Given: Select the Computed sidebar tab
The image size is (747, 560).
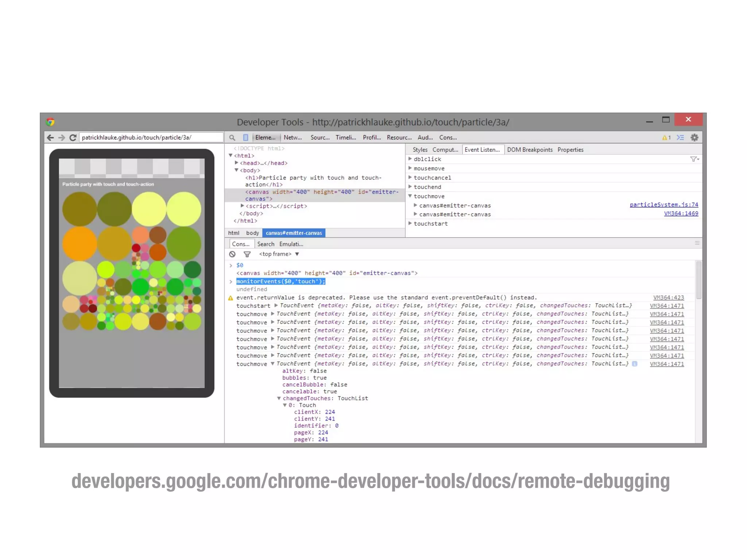Looking at the screenshot, I should pos(445,150).
